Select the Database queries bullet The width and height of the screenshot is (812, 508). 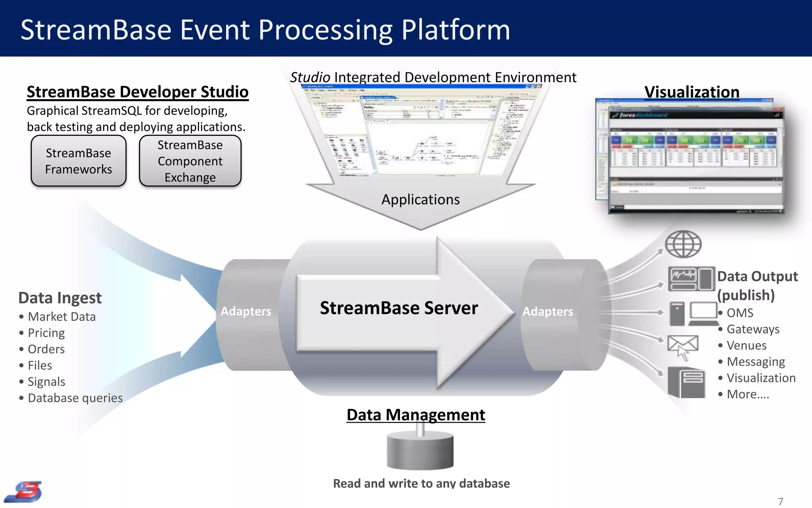click(x=71, y=398)
